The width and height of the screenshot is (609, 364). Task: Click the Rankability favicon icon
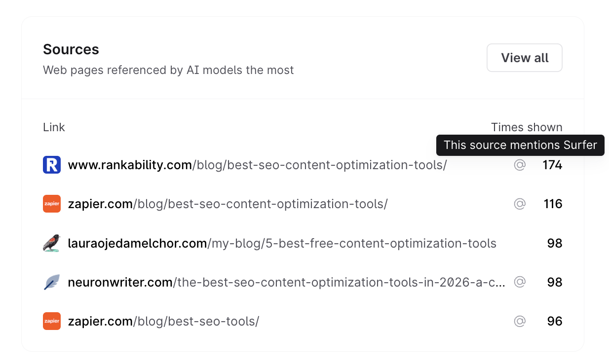[52, 165]
